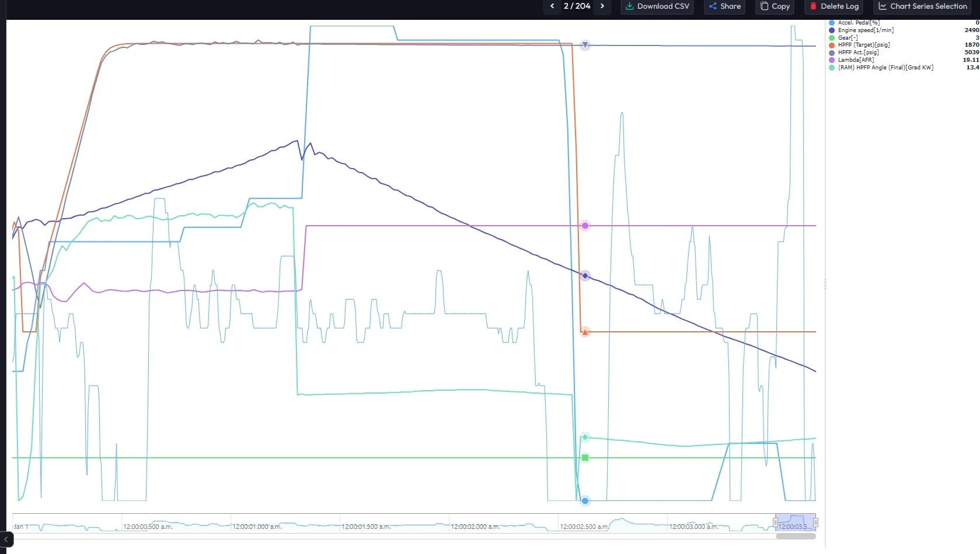Click the Lambda purple circle data marker
980x554 pixels.
585,226
